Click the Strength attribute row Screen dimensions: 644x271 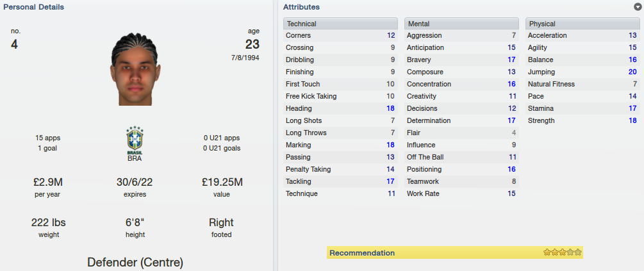pyautogui.click(x=582, y=120)
